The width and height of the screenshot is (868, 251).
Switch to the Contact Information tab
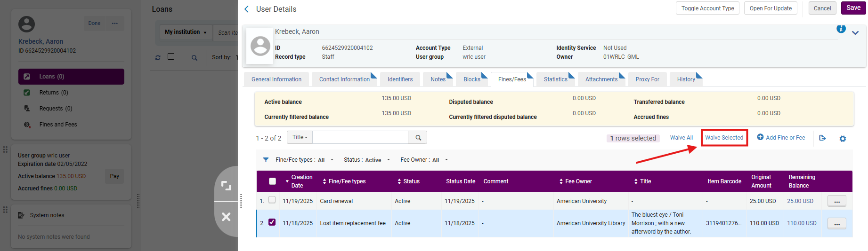(344, 79)
